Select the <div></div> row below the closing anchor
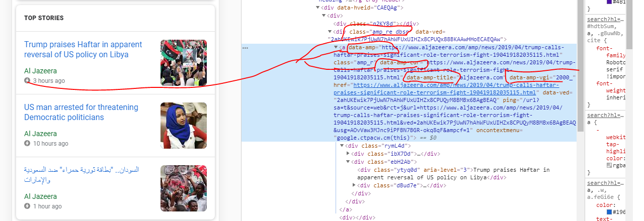The image size is (644, 221). pyautogui.click(x=357, y=217)
